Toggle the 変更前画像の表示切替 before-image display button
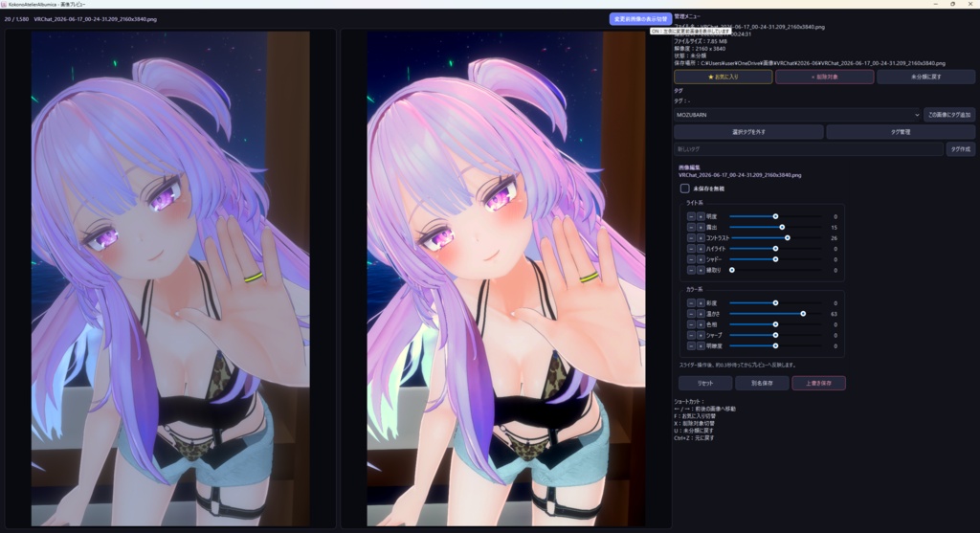Image resolution: width=980 pixels, height=533 pixels. pos(640,19)
